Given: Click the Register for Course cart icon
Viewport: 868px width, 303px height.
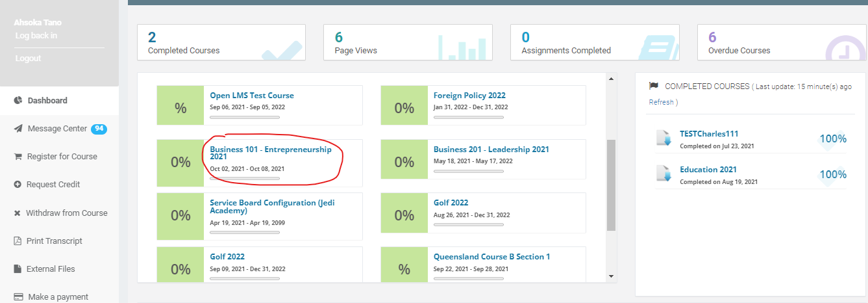Looking at the screenshot, I should tap(18, 157).
